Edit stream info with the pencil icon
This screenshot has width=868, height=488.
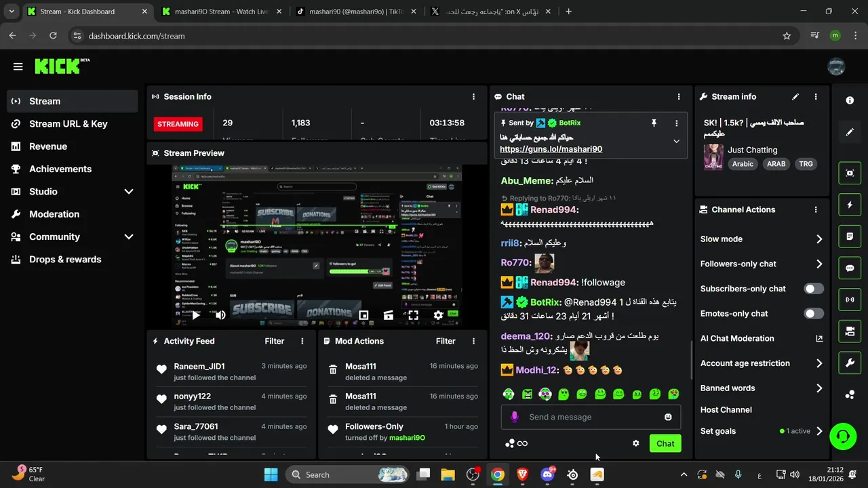[x=795, y=97]
